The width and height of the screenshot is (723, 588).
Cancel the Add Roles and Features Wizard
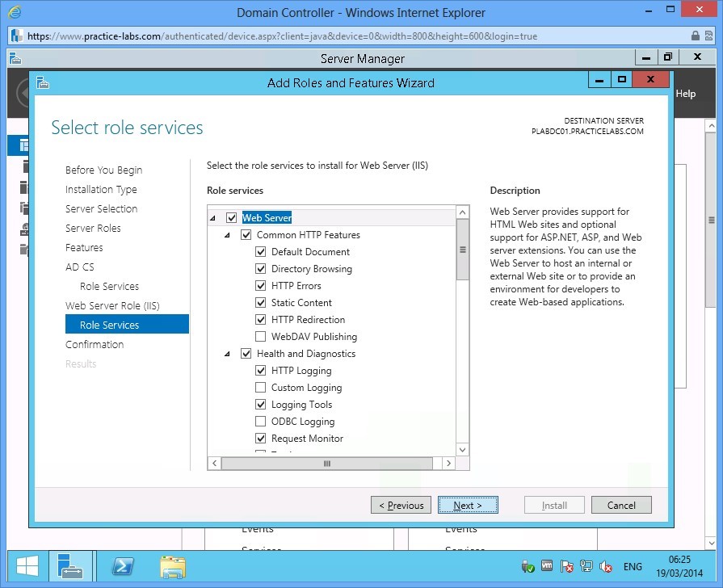[x=621, y=505]
